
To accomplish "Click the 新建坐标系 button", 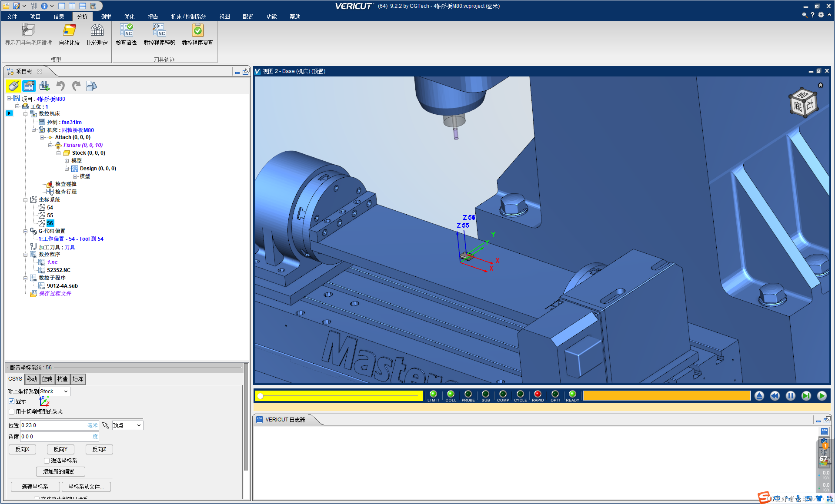I will click(35, 487).
